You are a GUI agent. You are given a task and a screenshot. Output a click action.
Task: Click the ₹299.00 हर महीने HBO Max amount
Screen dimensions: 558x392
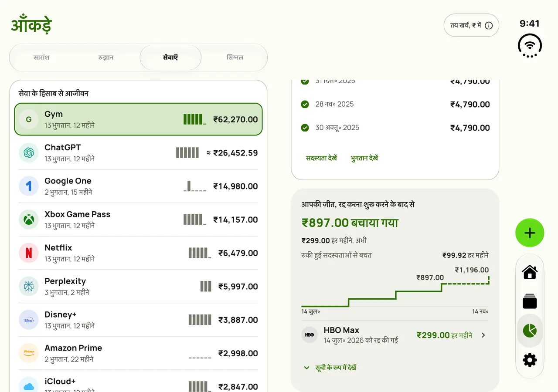click(x=444, y=335)
